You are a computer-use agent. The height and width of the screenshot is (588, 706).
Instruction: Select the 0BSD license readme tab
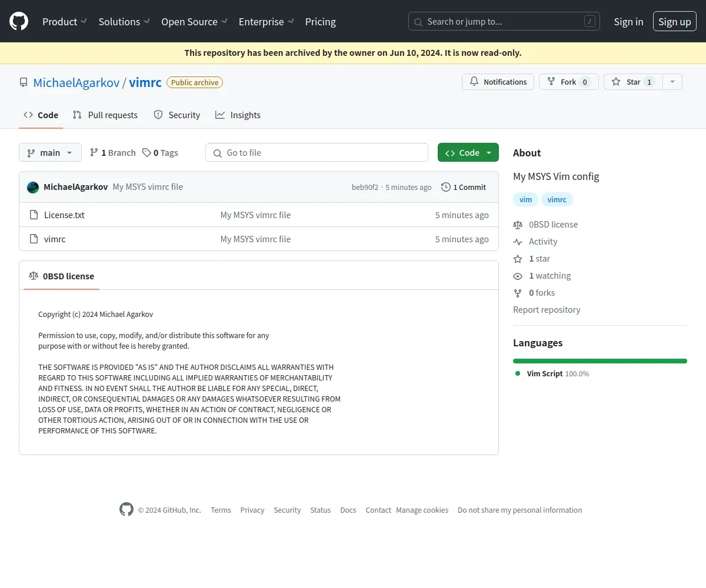click(x=62, y=276)
